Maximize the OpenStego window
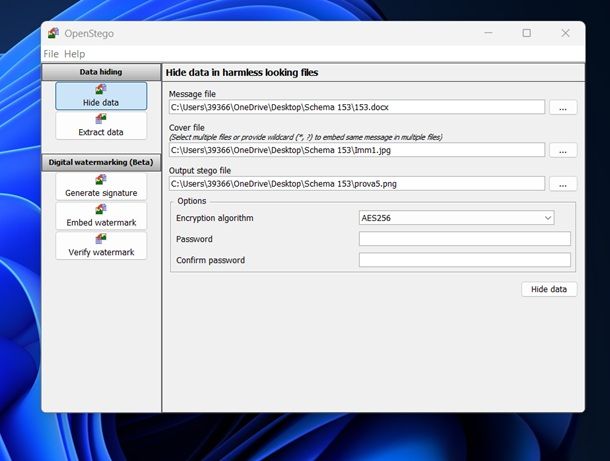 (x=527, y=33)
